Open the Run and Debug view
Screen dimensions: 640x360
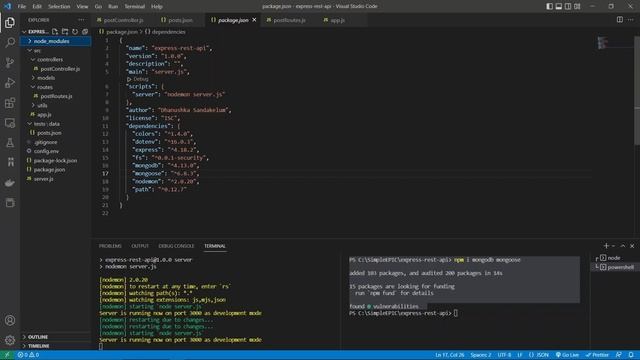[x=10, y=82]
